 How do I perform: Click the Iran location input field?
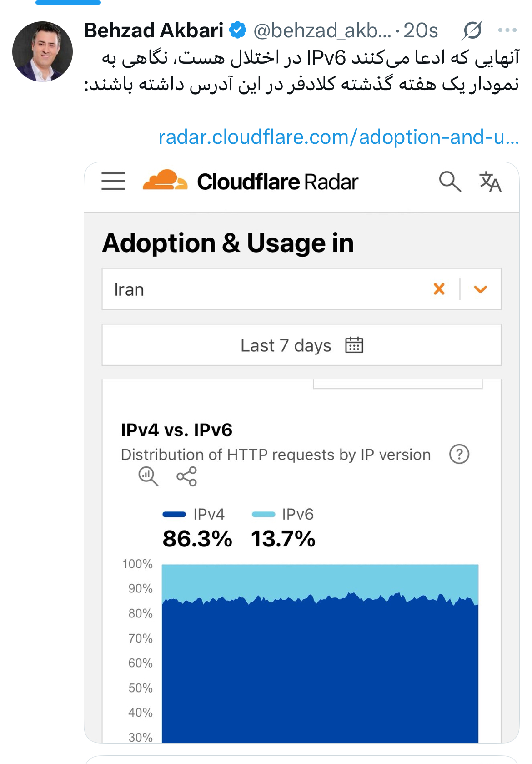(x=264, y=289)
